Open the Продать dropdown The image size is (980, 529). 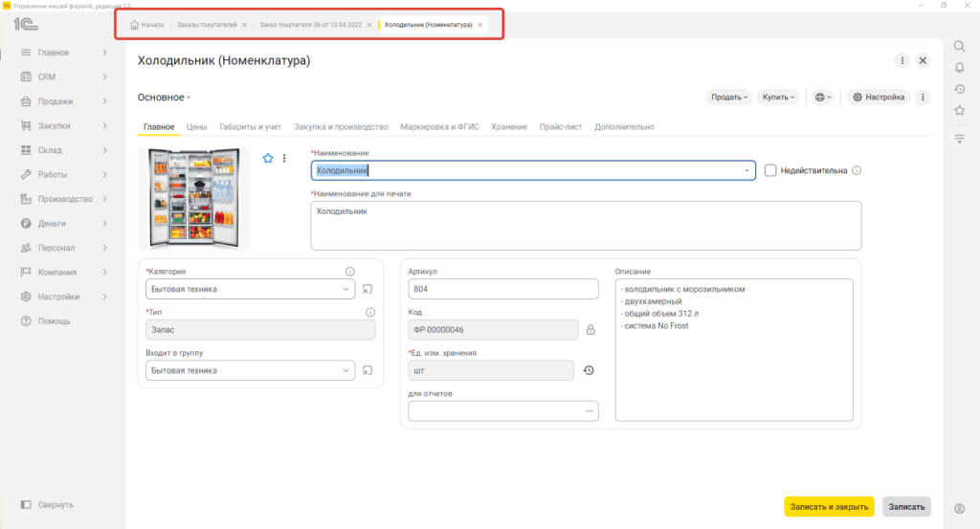[x=728, y=97]
